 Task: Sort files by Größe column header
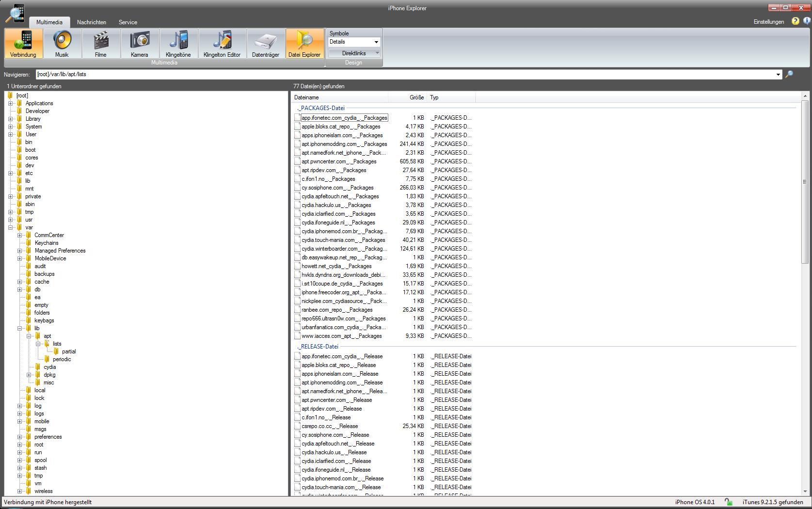(x=416, y=97)
